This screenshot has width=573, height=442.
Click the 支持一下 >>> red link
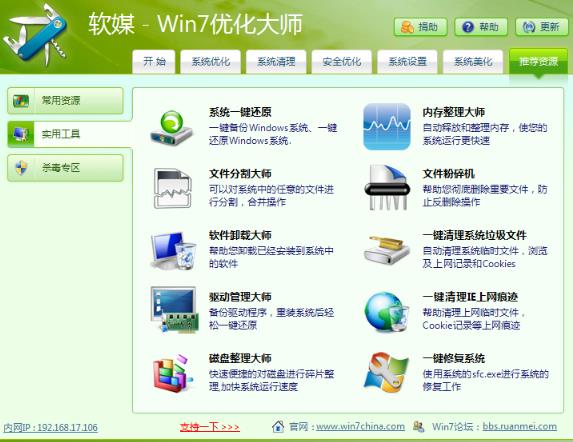210,427
